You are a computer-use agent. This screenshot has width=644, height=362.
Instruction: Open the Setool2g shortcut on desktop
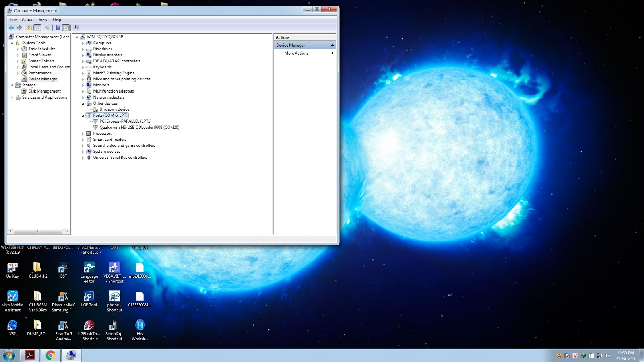tap(115, 330)
